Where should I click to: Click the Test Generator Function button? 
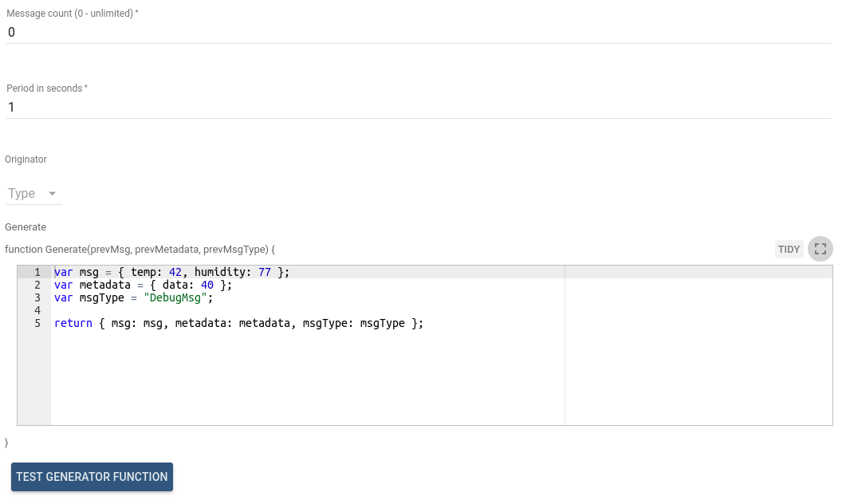pos(92,477)
